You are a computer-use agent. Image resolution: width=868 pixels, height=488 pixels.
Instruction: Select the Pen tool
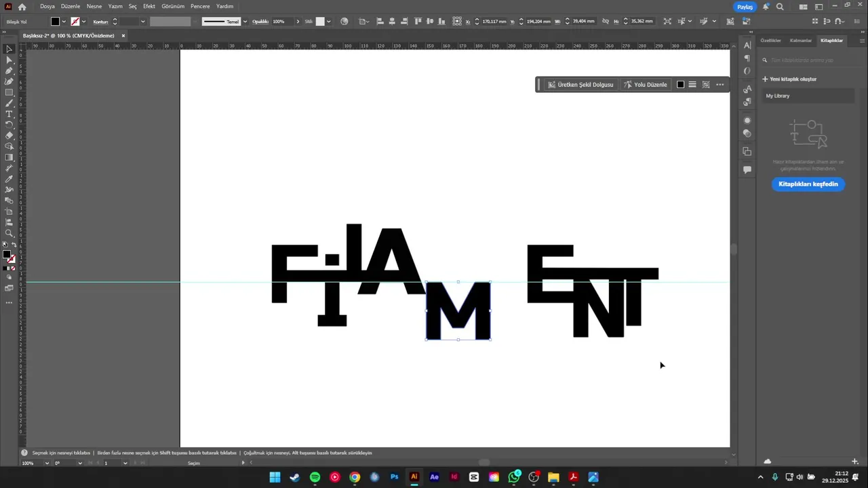pos(9,70)
